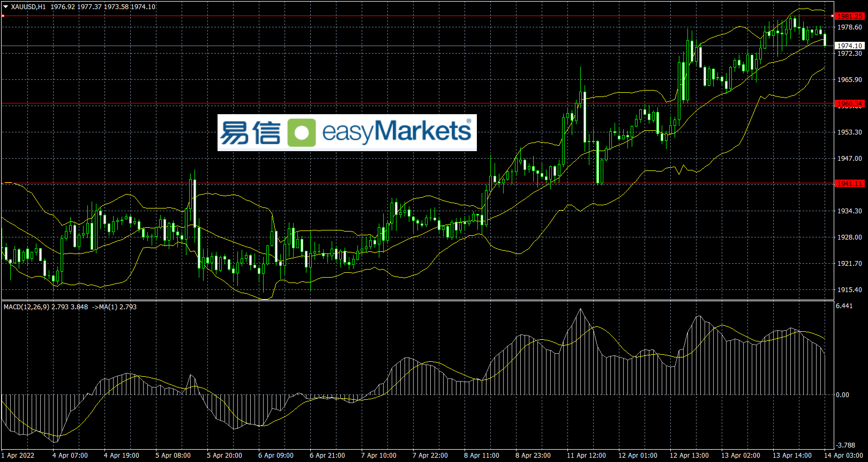
Task: Click the 7 Apr 22:00 time label
Action: pyautogui.click(x=430, y=456)
